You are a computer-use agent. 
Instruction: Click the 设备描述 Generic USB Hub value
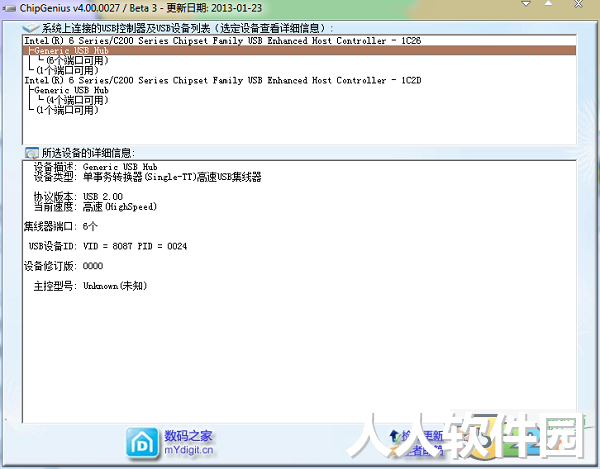click(120, 167)
